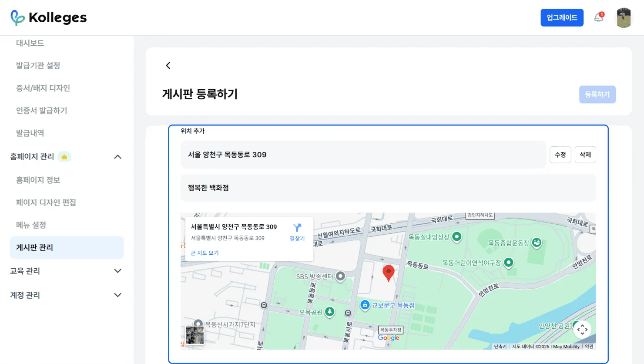This screenshot has width=644, height=364.
Task: Click 삭제 to remove the location
Action: pos(585,155)
